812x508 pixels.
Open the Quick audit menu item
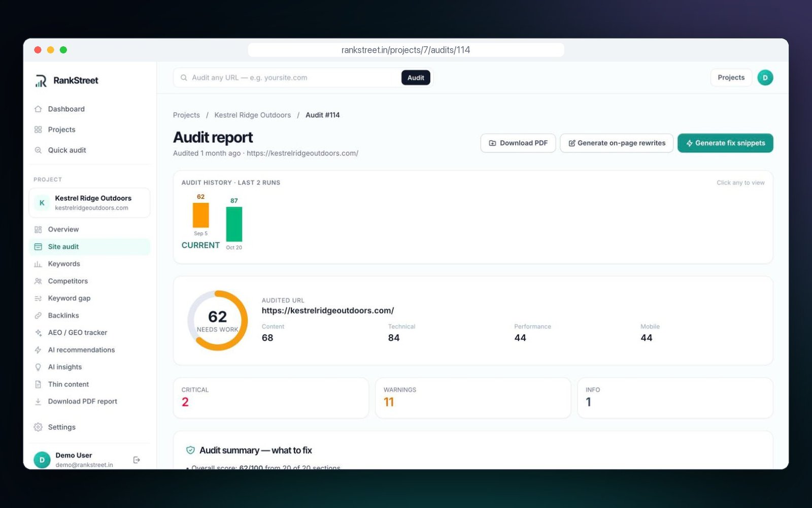90,150
